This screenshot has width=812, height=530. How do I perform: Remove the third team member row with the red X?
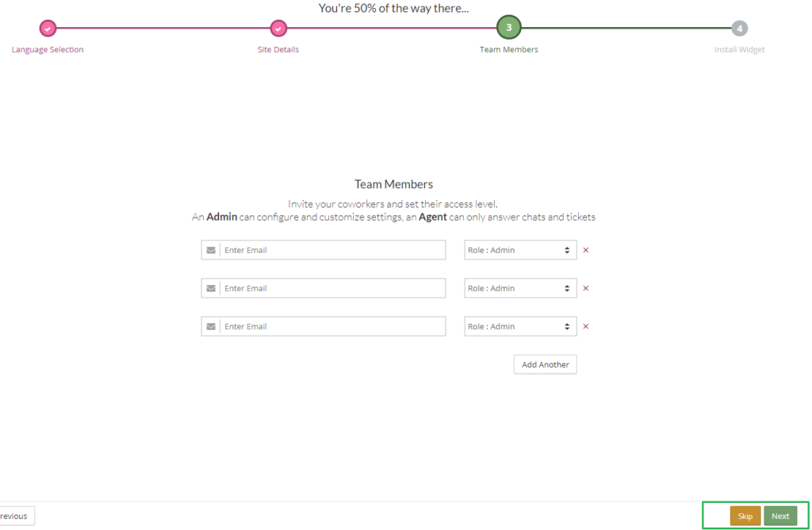click(x=585, y=325)
